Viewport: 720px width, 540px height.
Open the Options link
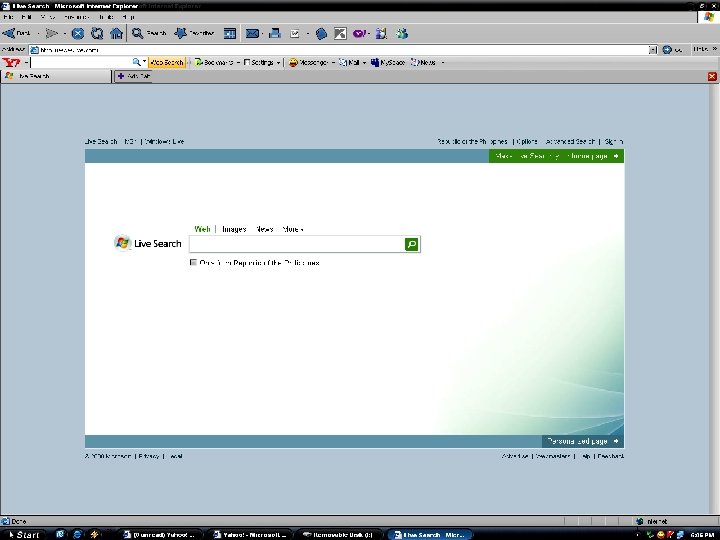[527, 141]
